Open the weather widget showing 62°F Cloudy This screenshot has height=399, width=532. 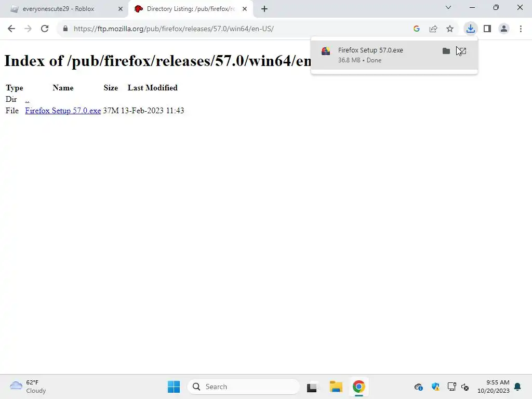28,387
